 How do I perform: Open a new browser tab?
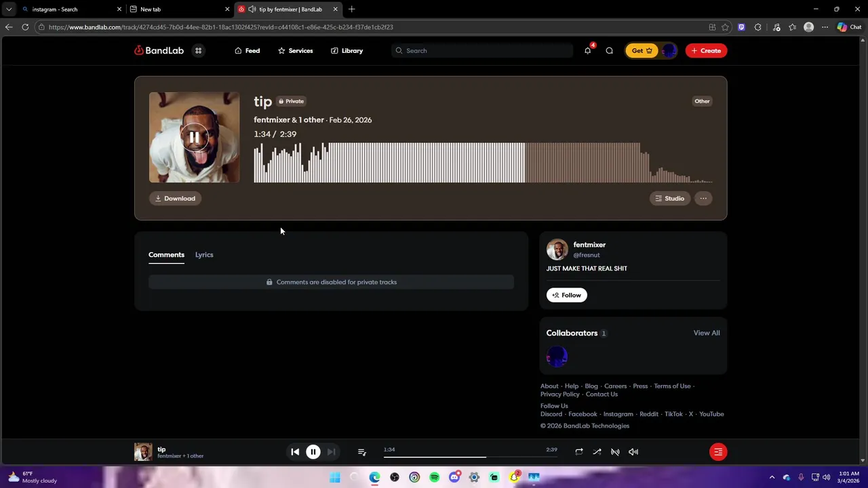click(x=351, y=9)
